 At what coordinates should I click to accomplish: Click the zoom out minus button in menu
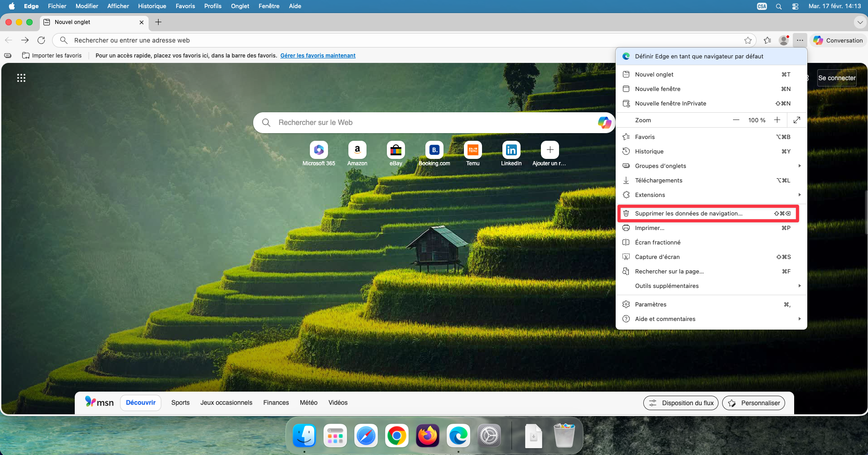(x=736, y=120)
